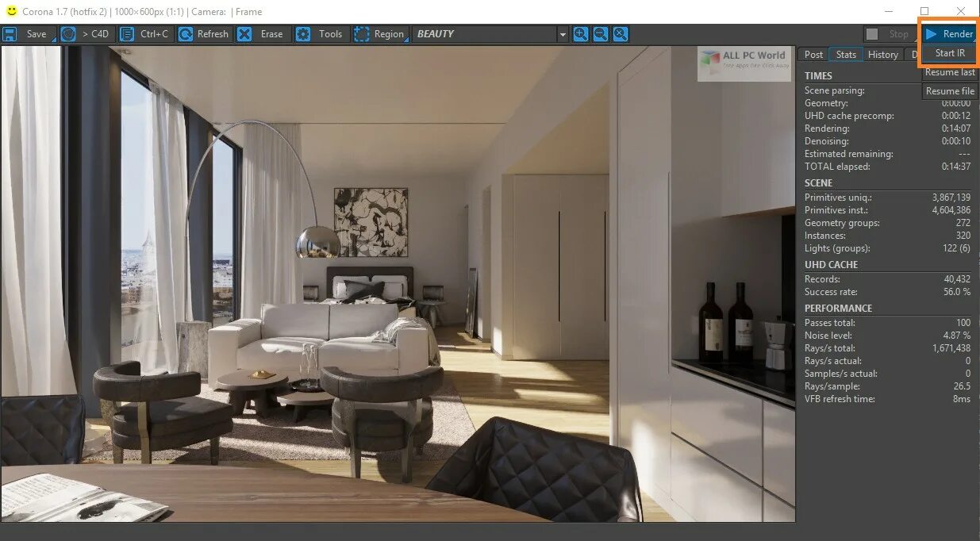
Task: Click the Rays/sample value 26.5
Action: [x=962, y=386]
